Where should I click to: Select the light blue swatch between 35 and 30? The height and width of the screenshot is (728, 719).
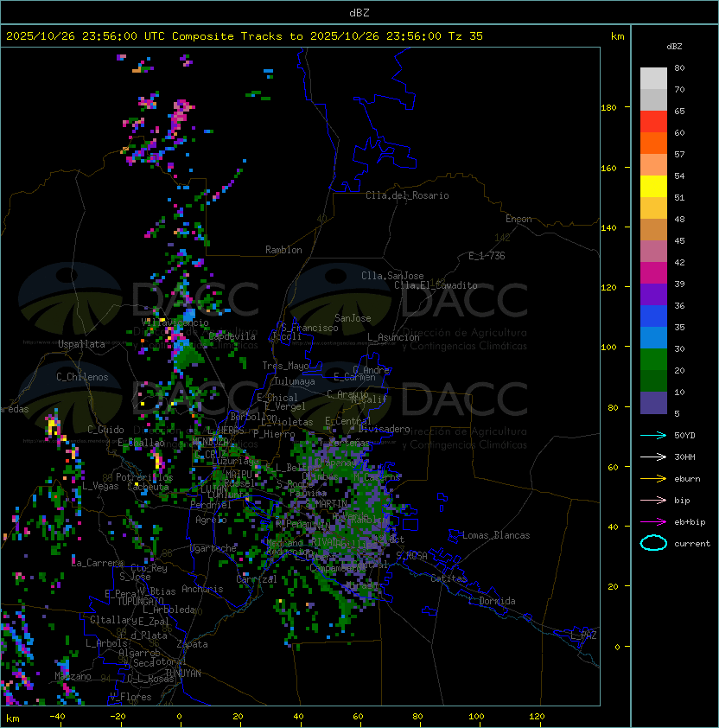click(x=653, y=338)
